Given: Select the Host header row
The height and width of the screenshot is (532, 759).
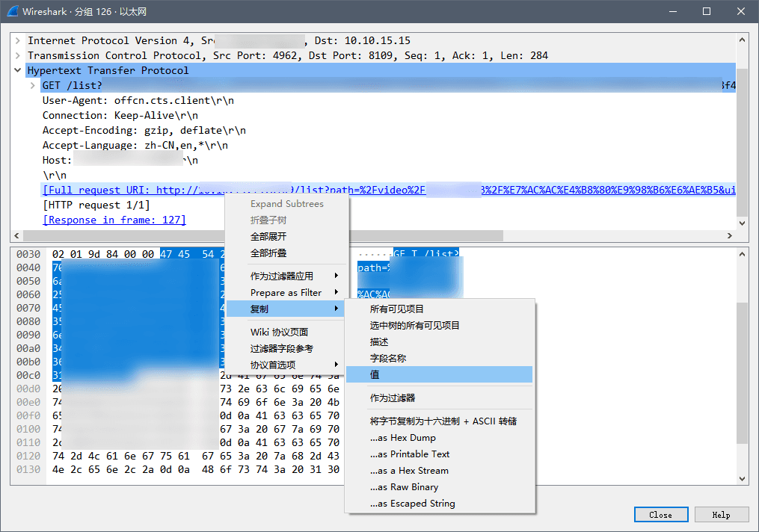Looking at the screenshot, I should coord(120,161).
